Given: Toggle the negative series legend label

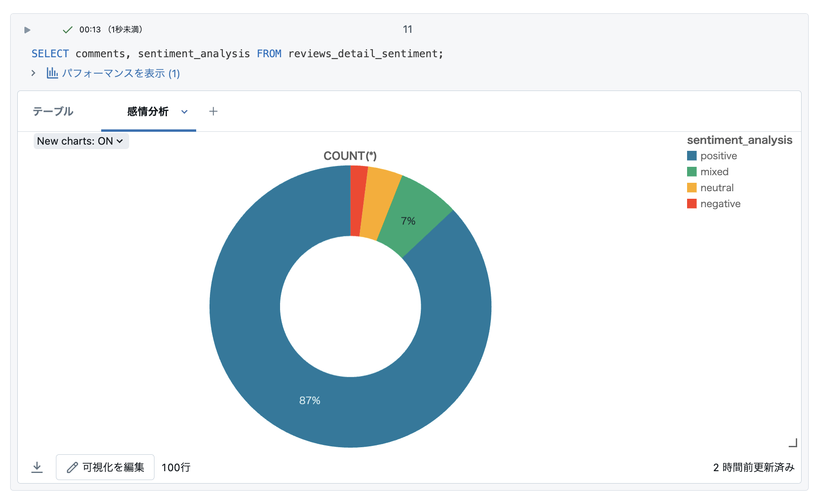Looking at the screenshot, I should click(x=720, y=204).
